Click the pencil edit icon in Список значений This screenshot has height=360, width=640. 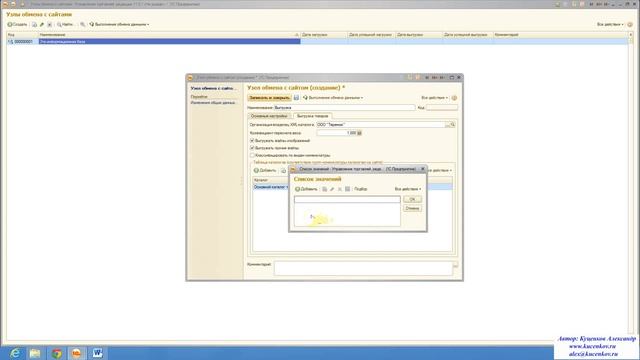tap(332, 189)
